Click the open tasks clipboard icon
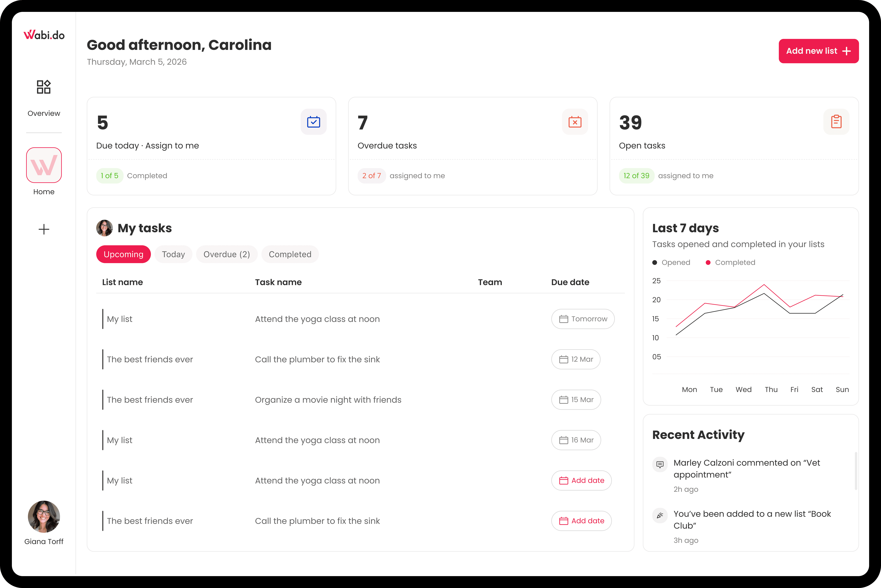Viewport: 881px width, 588px height. point(836,122)
